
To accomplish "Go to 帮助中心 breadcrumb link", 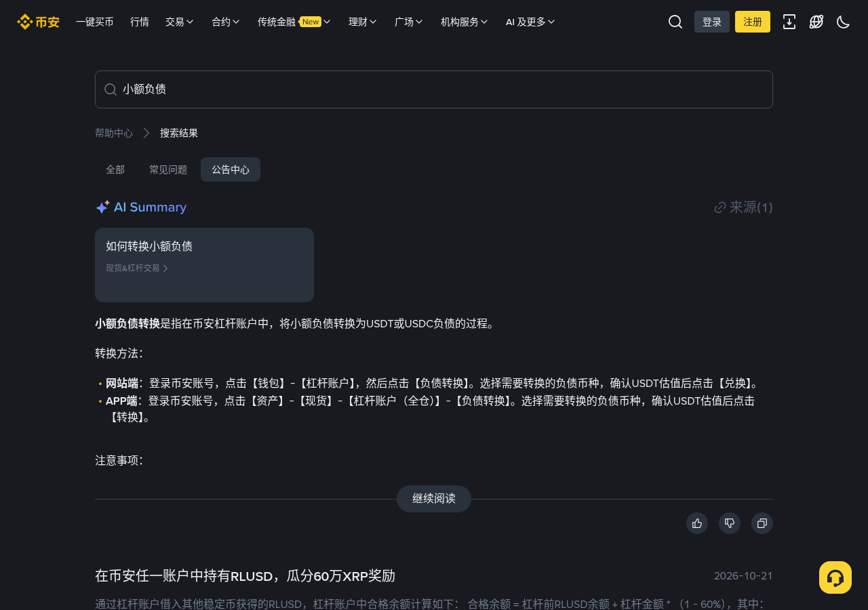I will click(114, 133).
